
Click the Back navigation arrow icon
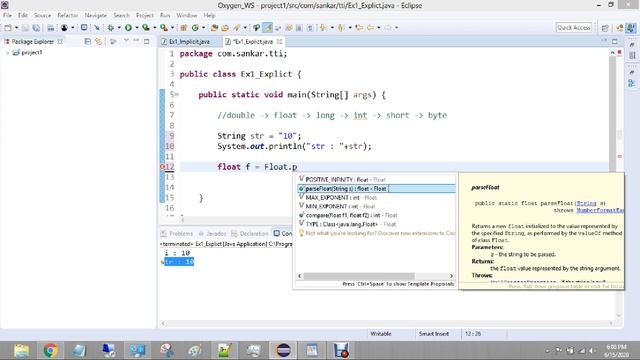370,28
